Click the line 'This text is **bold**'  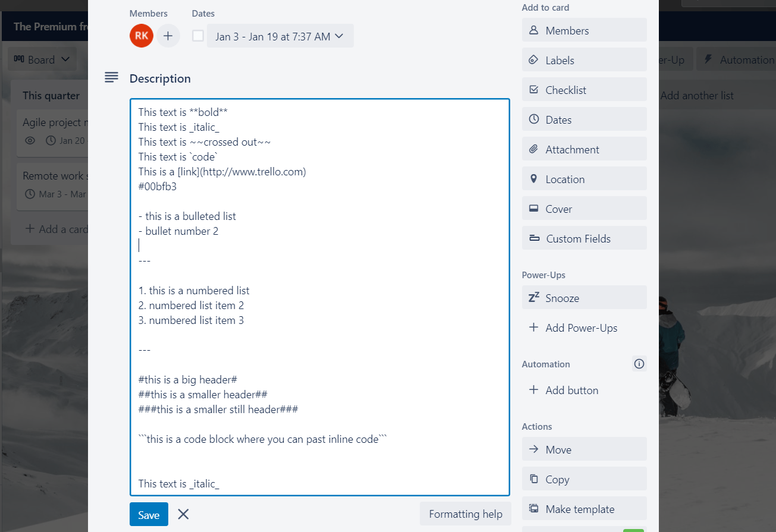click(x=183, y=112)
